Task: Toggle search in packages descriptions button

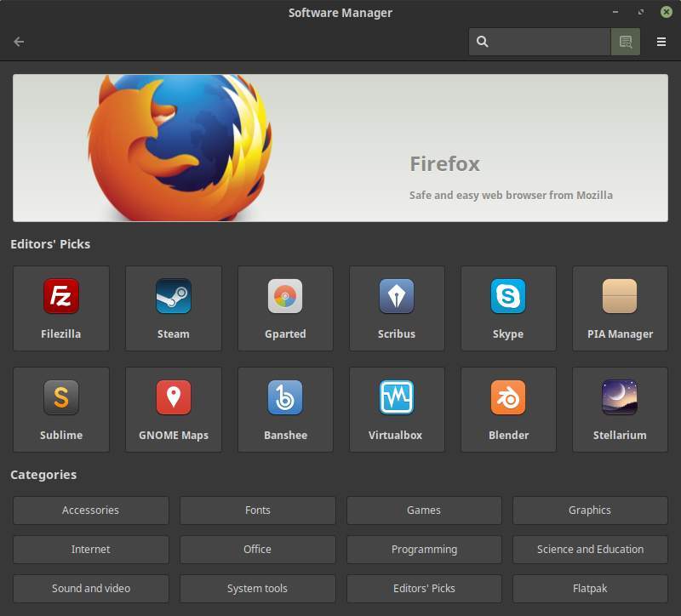Action: click(626, 42)
